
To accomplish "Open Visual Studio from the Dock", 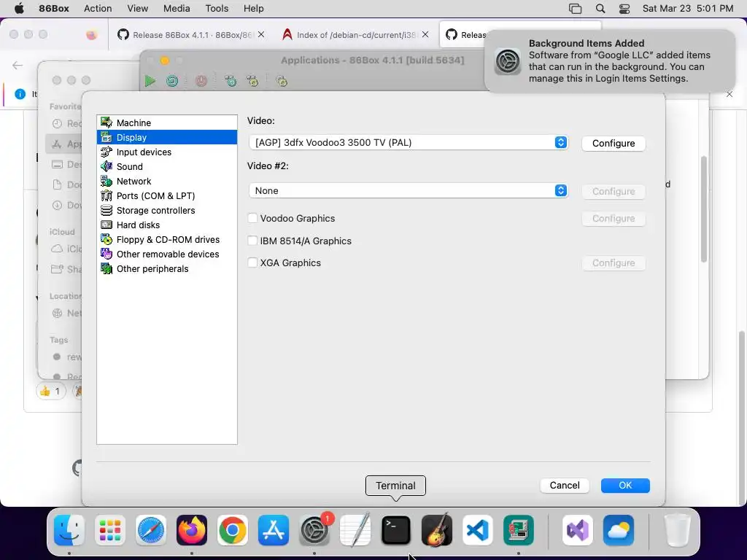I will 578,530.
